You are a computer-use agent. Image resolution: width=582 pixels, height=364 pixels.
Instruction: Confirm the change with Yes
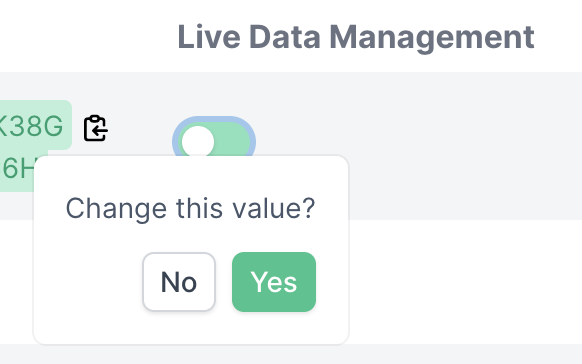[x=274, y=282]
